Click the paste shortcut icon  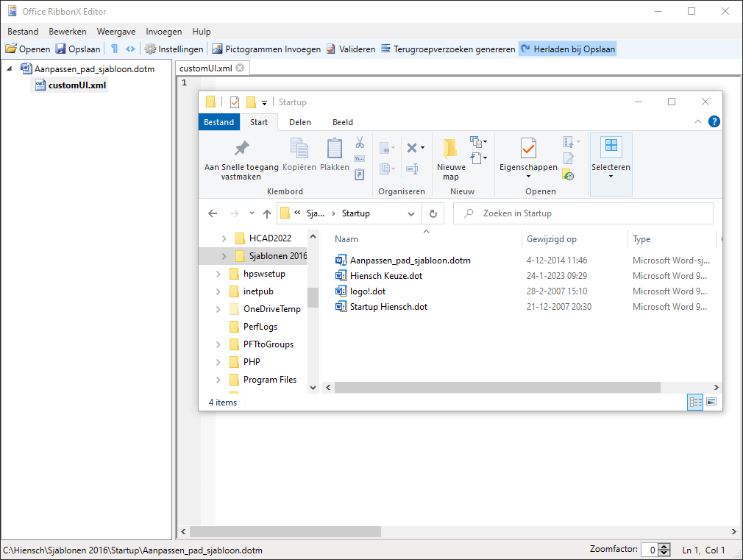tap(360, 174)
